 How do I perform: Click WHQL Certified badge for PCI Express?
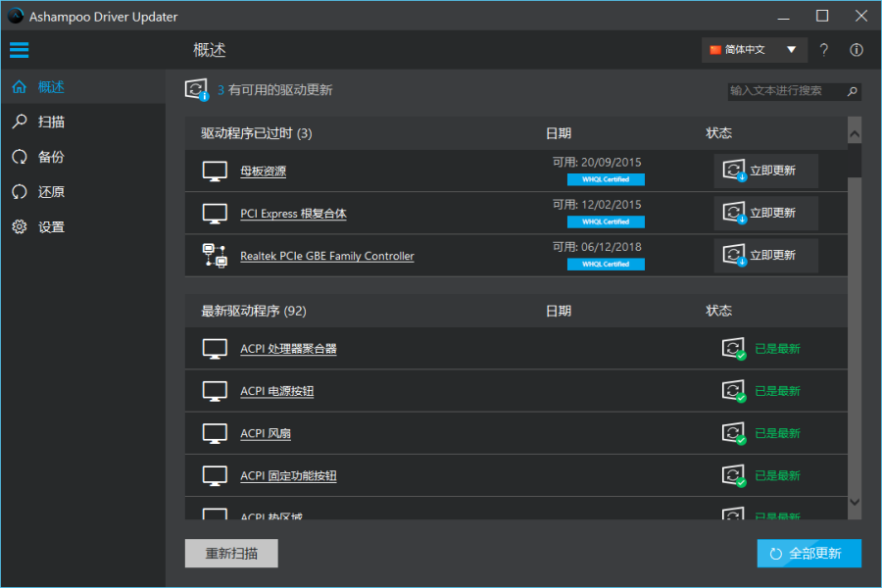coord(606,221)
